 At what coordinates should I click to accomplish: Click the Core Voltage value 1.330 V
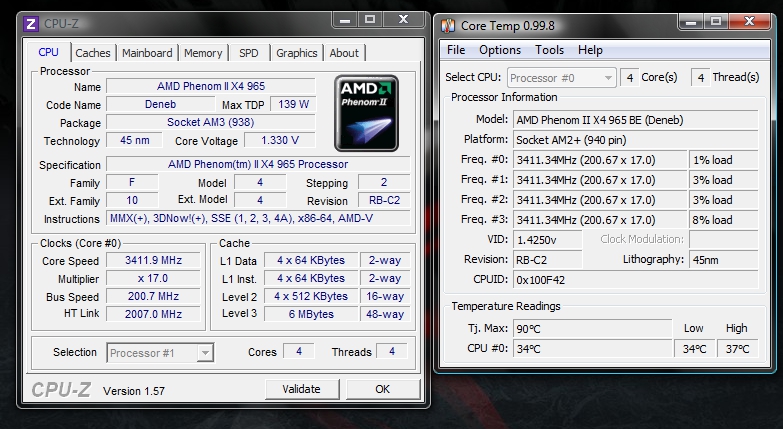280,140
